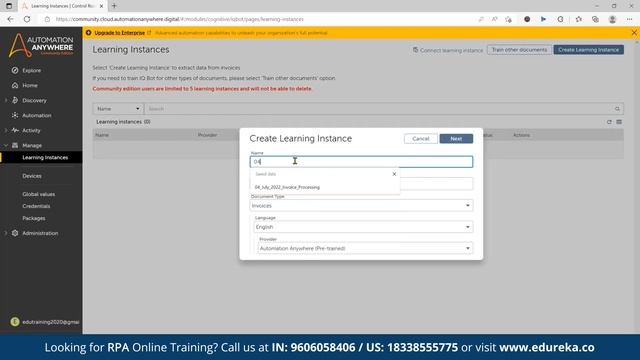Reload the browser page
Viewport: 640px width, 360px height.
[27, 19]
